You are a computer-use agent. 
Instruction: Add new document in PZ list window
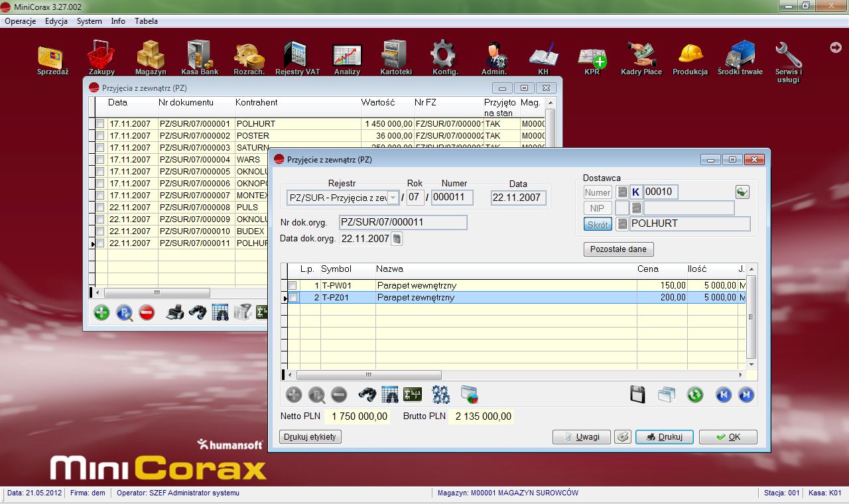[101, 312]
